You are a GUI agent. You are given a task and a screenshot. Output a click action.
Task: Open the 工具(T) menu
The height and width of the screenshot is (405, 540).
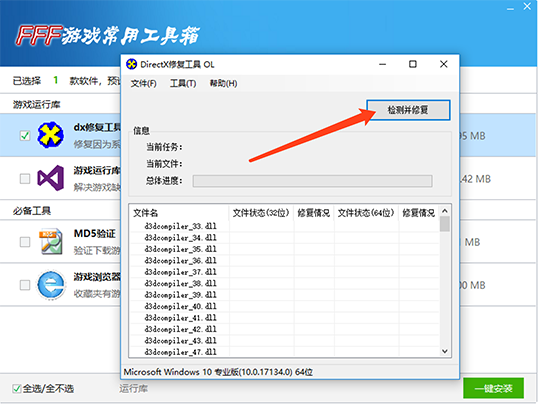pyautogui.click(x=183, y=83)
